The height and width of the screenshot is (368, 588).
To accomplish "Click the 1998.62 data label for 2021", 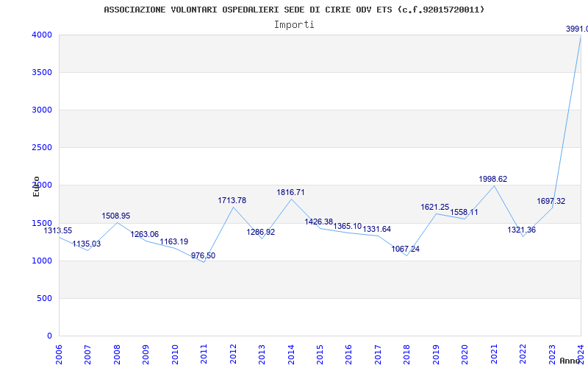I will coord(492,179).
